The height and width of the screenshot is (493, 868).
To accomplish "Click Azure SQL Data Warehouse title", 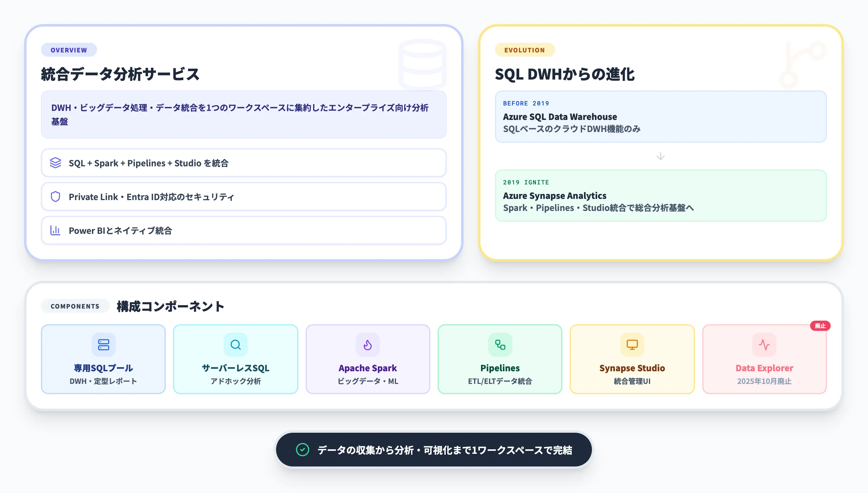I will pos(560,117).
